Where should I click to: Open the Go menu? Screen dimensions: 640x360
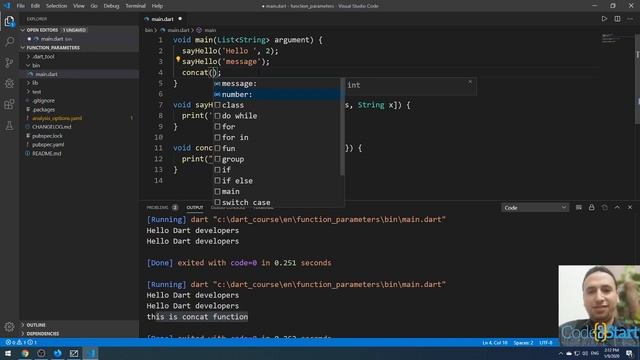tap(94, 6)
